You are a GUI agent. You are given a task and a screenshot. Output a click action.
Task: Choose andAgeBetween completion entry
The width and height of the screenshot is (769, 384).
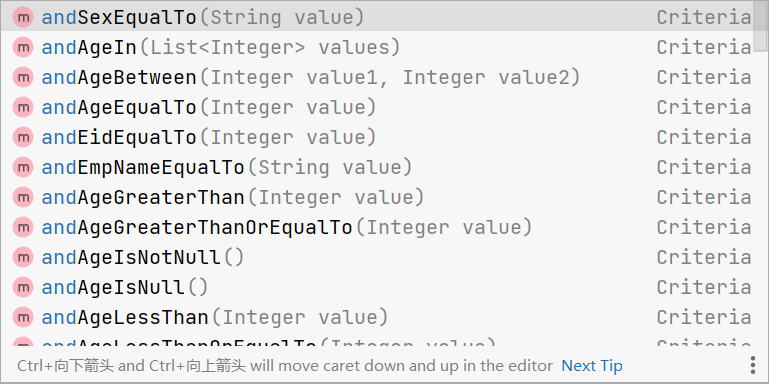click(x=377, y=77)
